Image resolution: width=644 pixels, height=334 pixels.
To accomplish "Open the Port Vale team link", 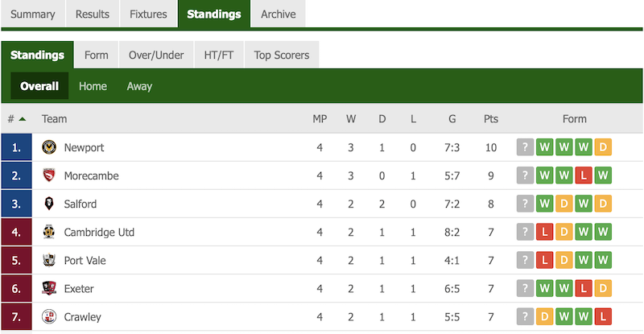I will [85, 261].
